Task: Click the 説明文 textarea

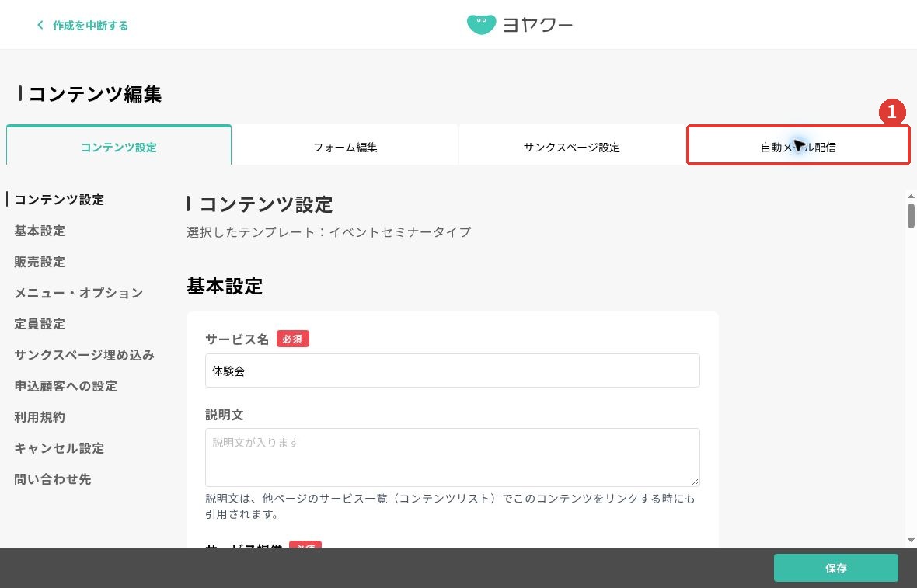Action: click(x=452, y=457)
